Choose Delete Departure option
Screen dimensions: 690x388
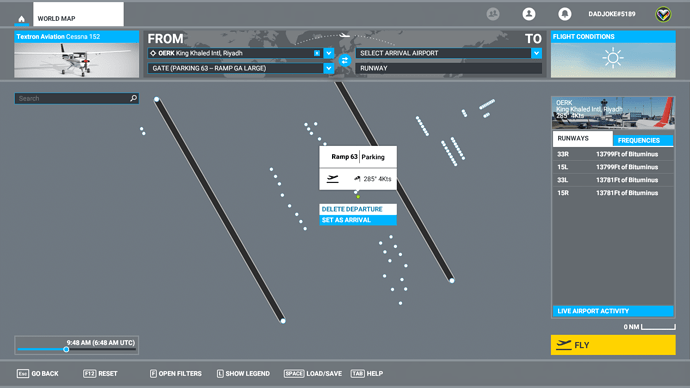[358, 209]
